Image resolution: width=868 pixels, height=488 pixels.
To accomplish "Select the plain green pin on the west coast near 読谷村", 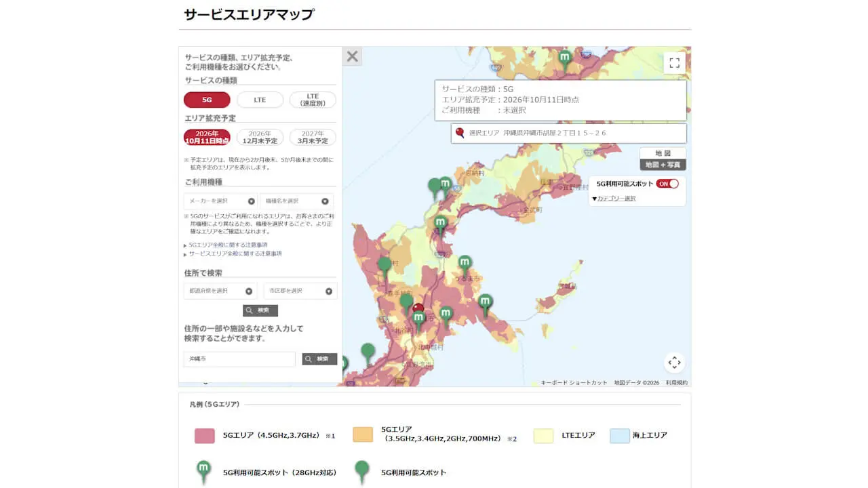I will (384, 268).
